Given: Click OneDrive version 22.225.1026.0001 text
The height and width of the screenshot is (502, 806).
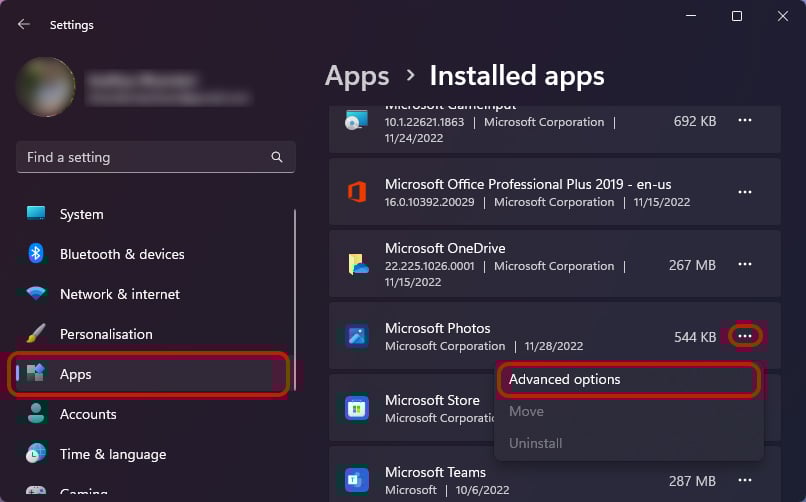Looking at the screenshot, I should [x=430, y=266].
